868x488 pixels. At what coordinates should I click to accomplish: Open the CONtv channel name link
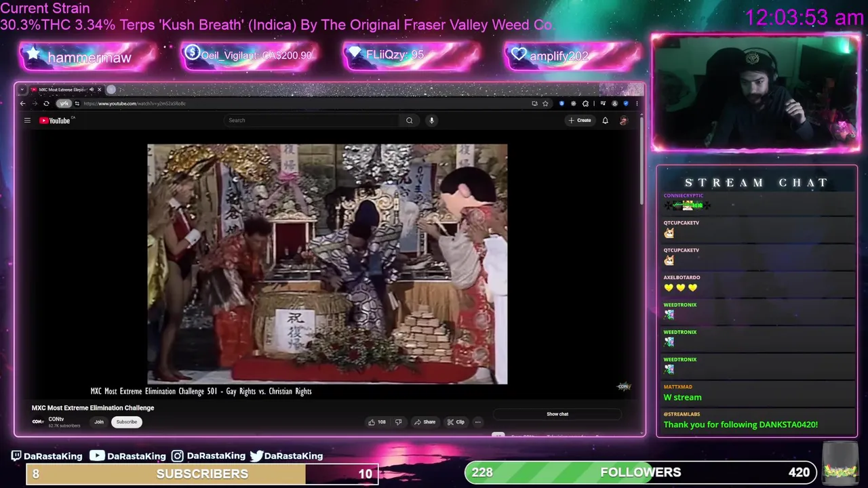[56, 419]
